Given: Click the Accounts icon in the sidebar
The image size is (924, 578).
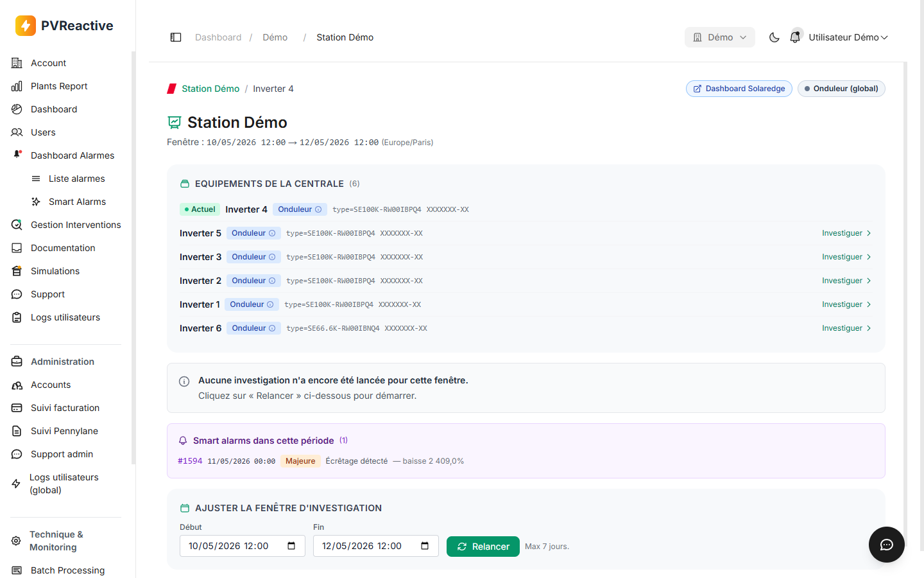Looking at the screenshot, I should click(17, 385).
